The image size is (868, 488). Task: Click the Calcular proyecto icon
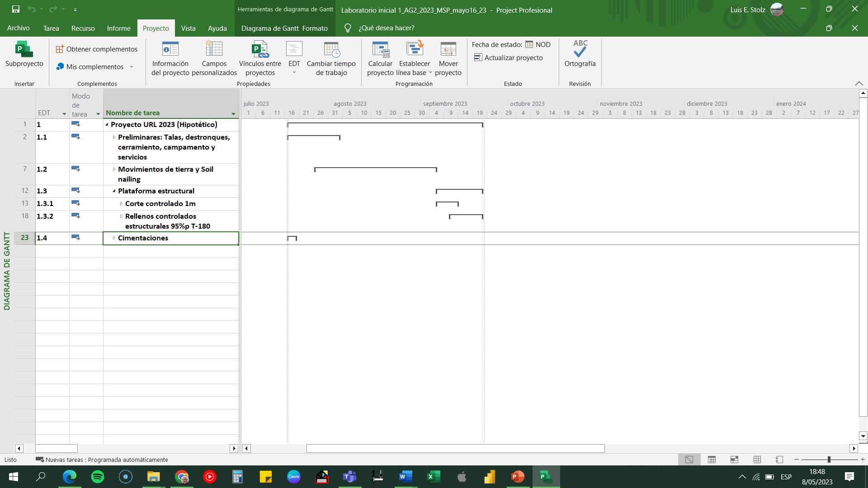pos(380,50)
